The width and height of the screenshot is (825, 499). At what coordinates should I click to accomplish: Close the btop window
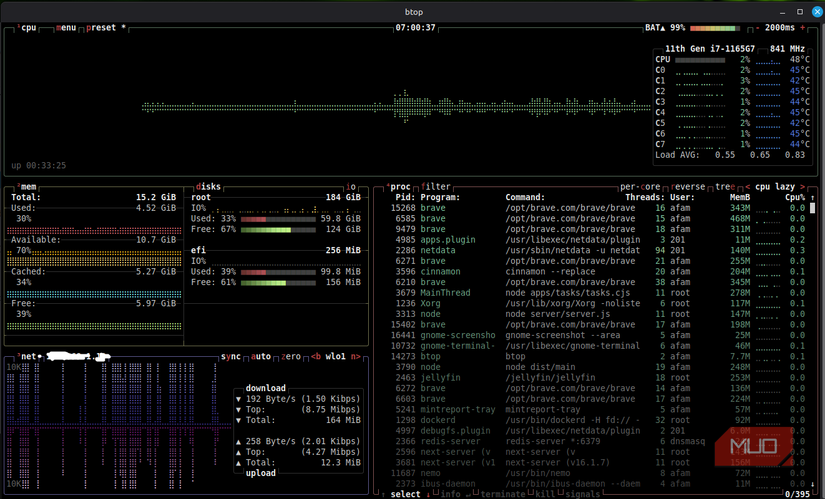[x=817, y=12]
